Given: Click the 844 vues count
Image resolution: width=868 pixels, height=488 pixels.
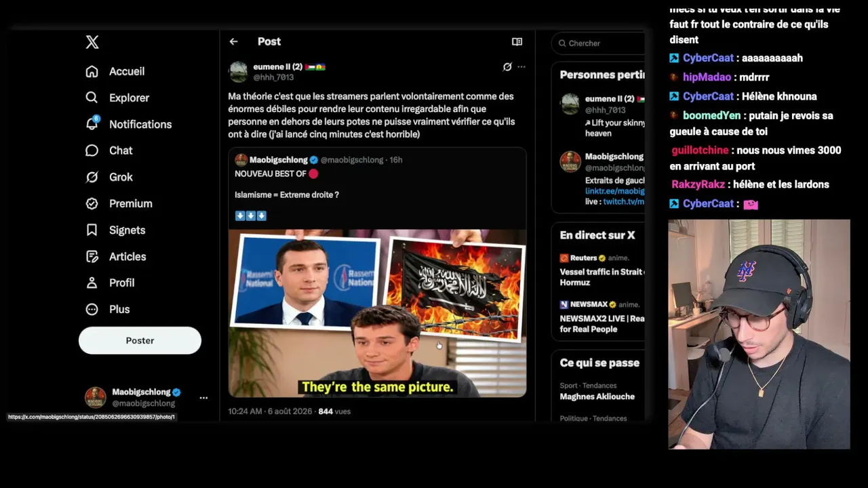Looking at the screenshot, I should (x=334, y=411).
